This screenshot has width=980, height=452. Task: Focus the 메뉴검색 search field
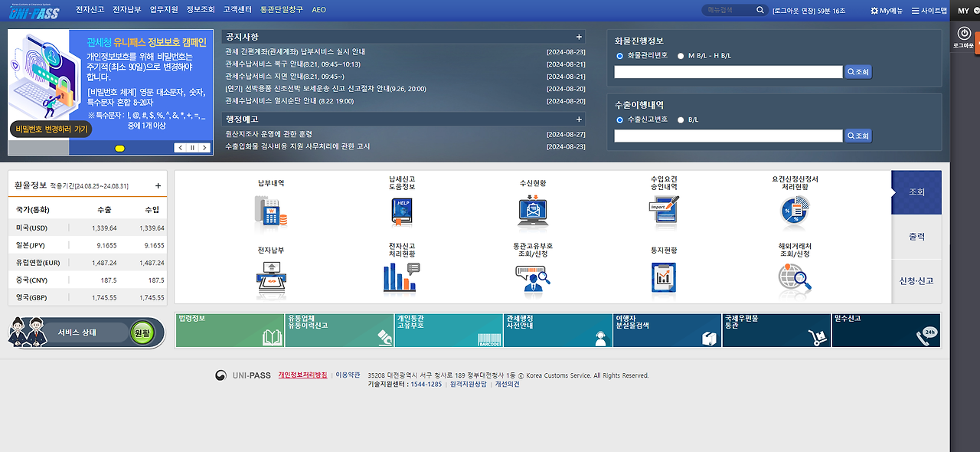(728, 10)
